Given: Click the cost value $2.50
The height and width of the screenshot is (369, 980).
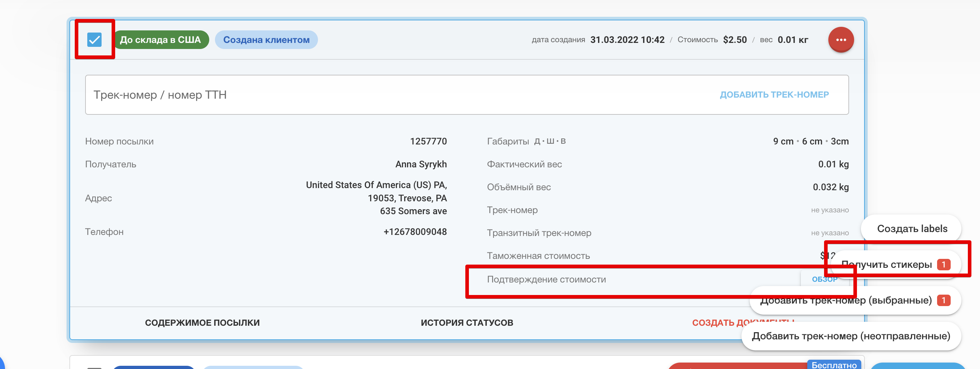Looking at the screenshot, I should click(735, 40).
